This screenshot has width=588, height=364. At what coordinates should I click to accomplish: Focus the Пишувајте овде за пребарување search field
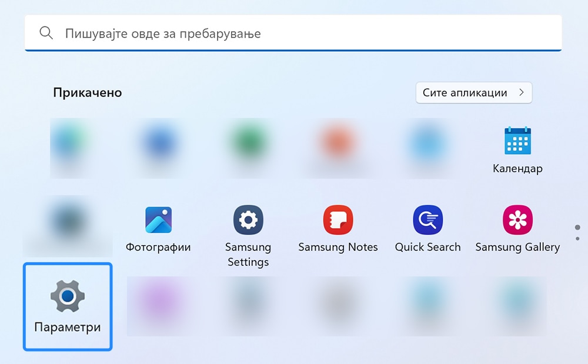(x=293, y=33)
